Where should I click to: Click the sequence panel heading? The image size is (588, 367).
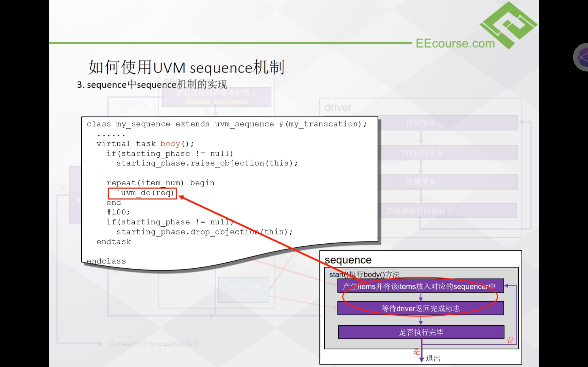coord(348,260)
